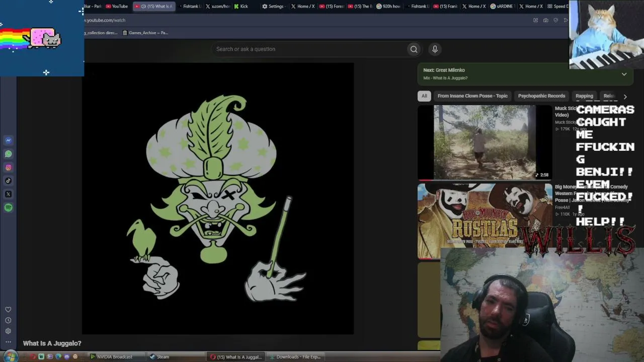Open X (Twitter) in the browser sidebar
644x362 pixels.
8,194
